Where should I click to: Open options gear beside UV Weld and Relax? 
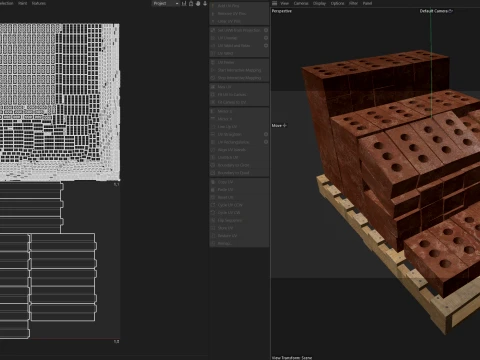click(266, 46)
